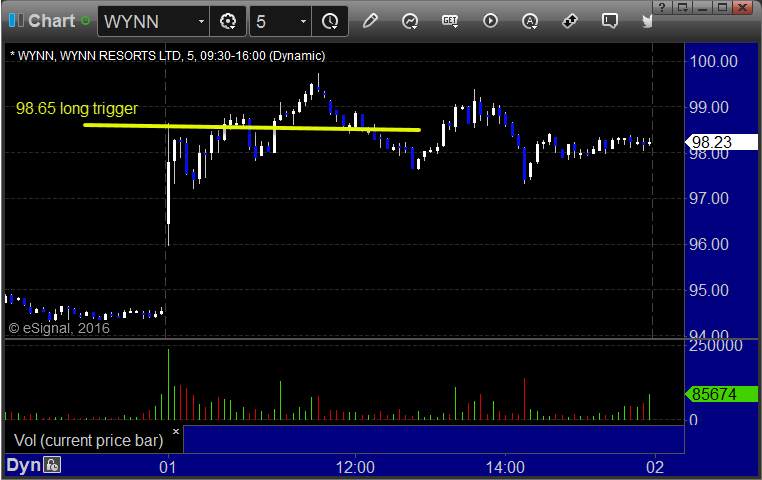Click the blue Chart window icon
762x480 pixels.
pyautogui.click(x=16, y=20)
